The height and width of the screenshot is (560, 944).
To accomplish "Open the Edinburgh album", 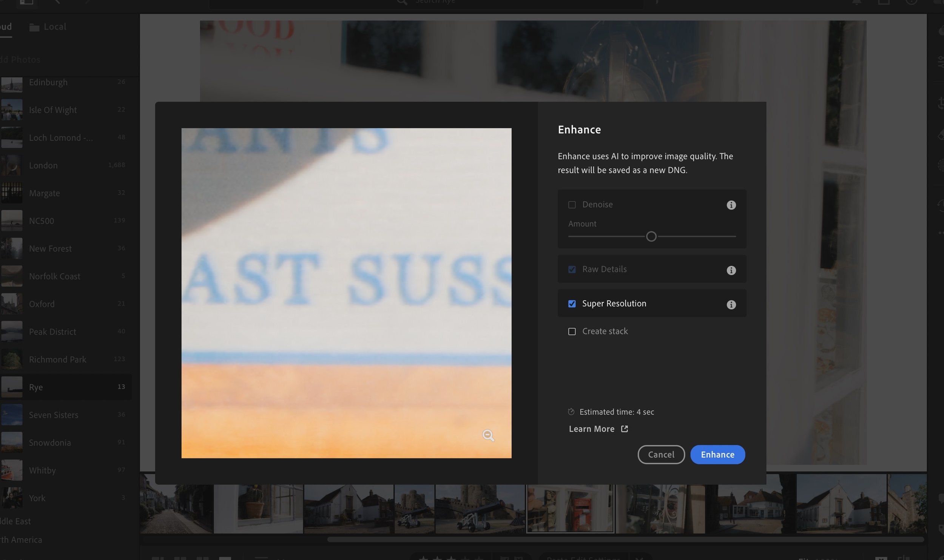I will 66,82.
